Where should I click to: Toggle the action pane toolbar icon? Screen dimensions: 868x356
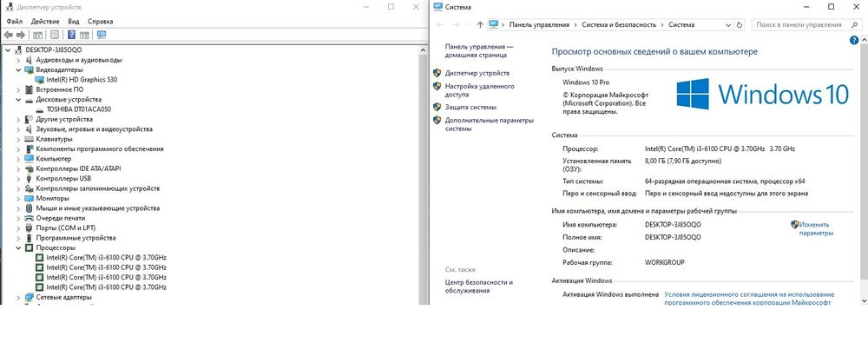pyautogui.click(x=84, y=35)
